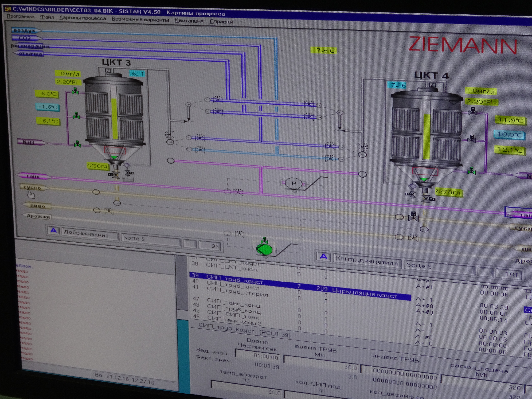Image resolution: width=532 pixels, height=399 pixels.
Task: Click the pump symbol labeled P
Action: coord(294,183)
